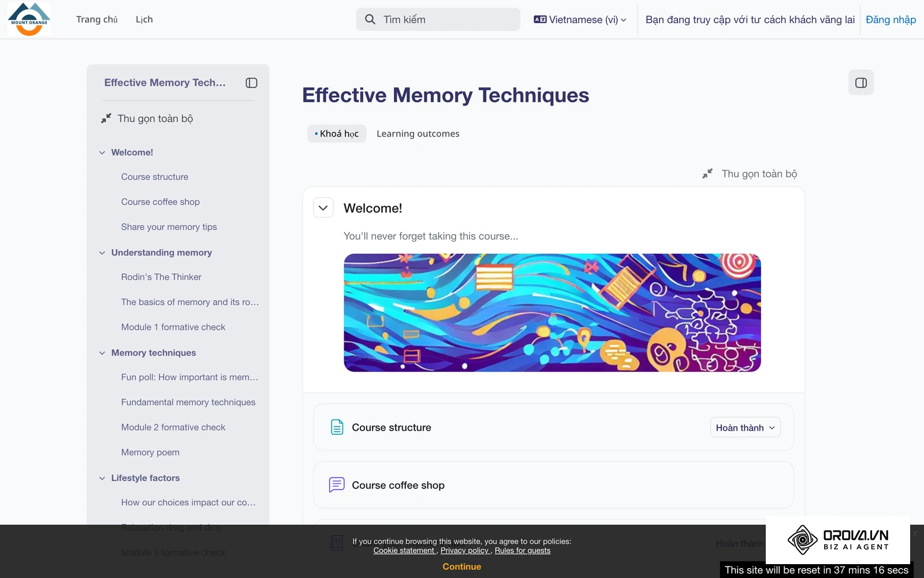Select Fundamental memory techniques item
Image resolution: width=924 pixels, height=578 pixels.
(x=188, y=402)
